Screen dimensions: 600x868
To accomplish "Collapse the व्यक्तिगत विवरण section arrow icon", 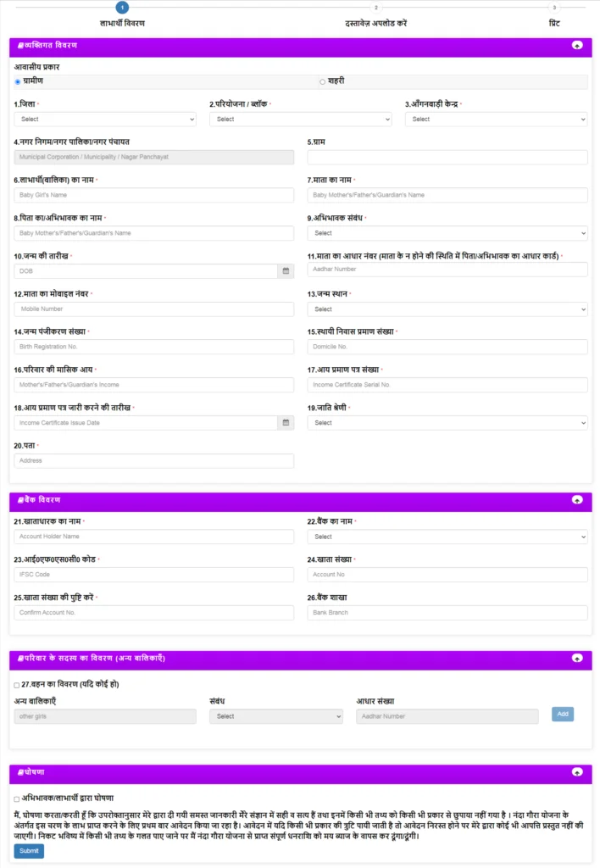I will coord(577,46).
